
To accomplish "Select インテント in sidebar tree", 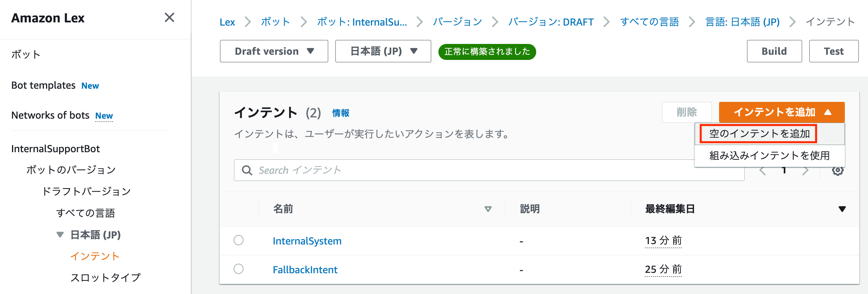I will point(95,256).
